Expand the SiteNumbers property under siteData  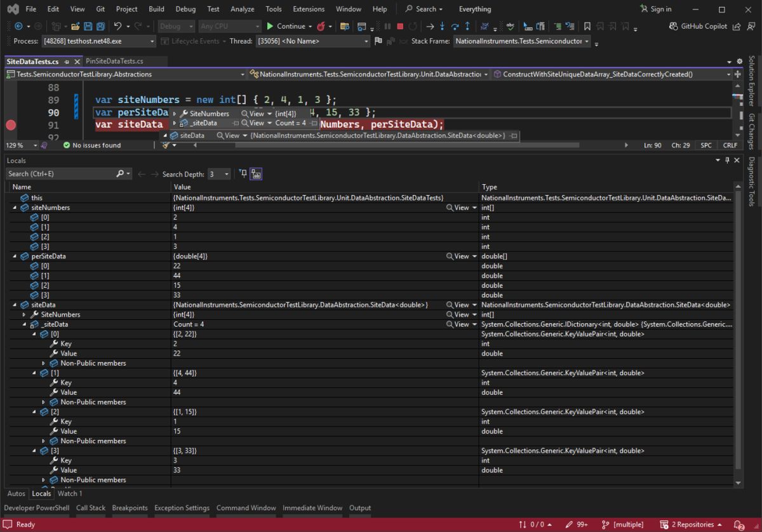coord(24,315)
